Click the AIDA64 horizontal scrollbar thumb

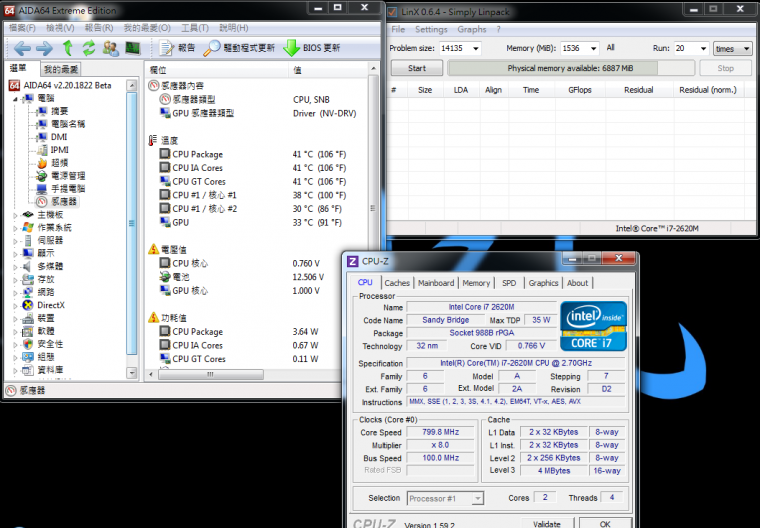[210, 374]
